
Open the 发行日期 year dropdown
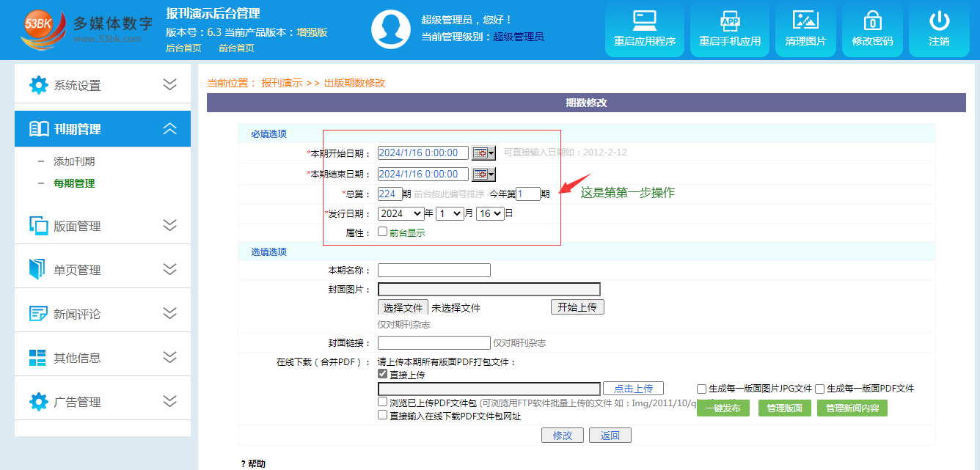pos(401,213)
